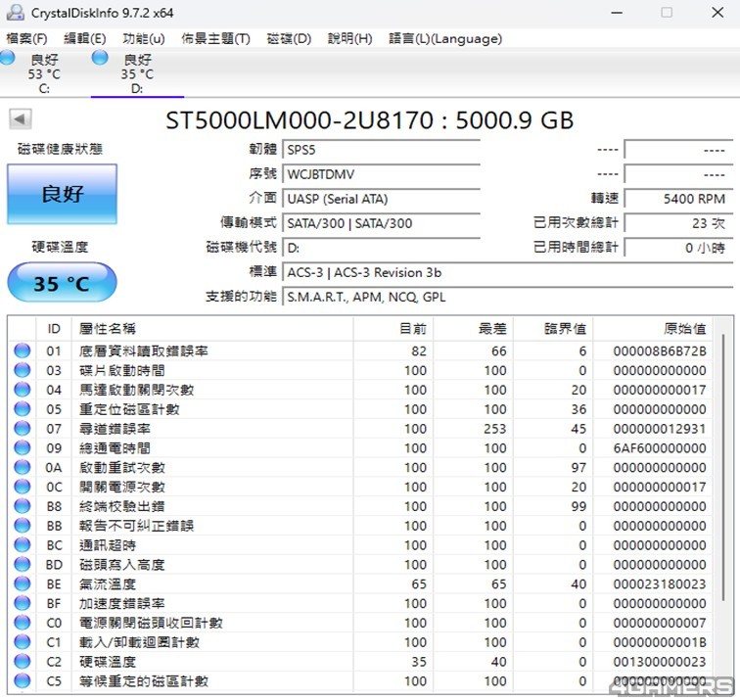
Task: Click status icon of attribute 01 row
Action: click(x=22, y=351)
